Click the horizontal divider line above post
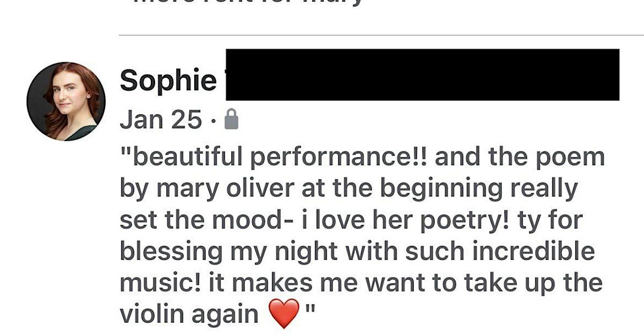Image resolution: width=644 pixels, height=336 pixels. click(381, 35)
